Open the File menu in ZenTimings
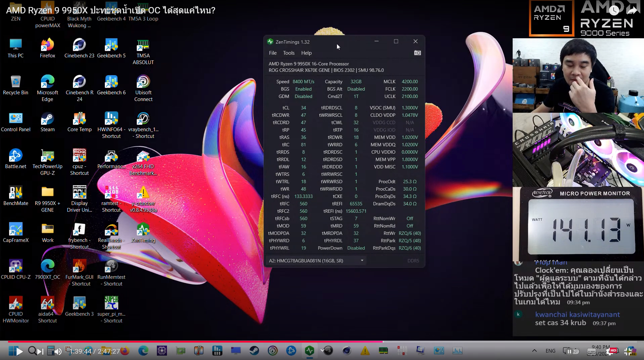Screen dimensions: 644x360 click(x=272, y=53)
